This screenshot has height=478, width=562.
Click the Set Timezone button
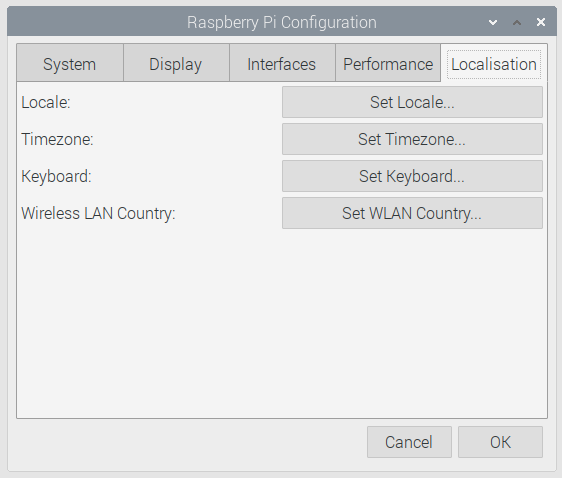click(x=412, y=139)
